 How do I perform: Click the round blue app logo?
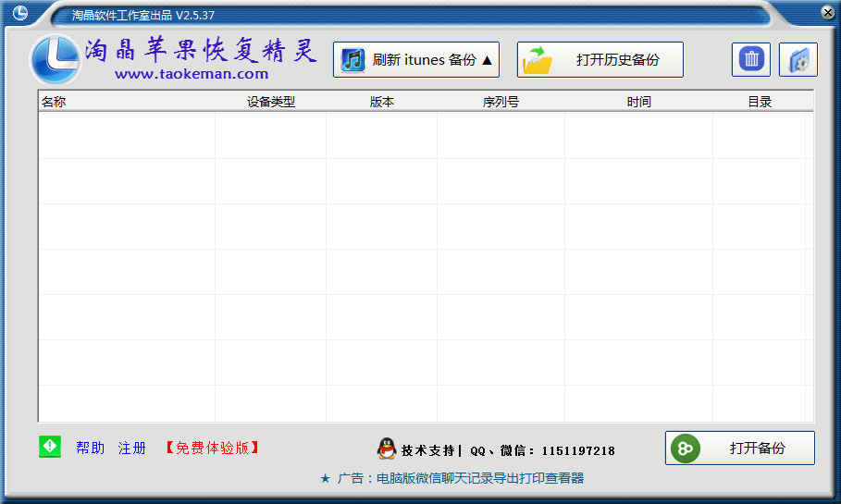click(x=55, y=57)
